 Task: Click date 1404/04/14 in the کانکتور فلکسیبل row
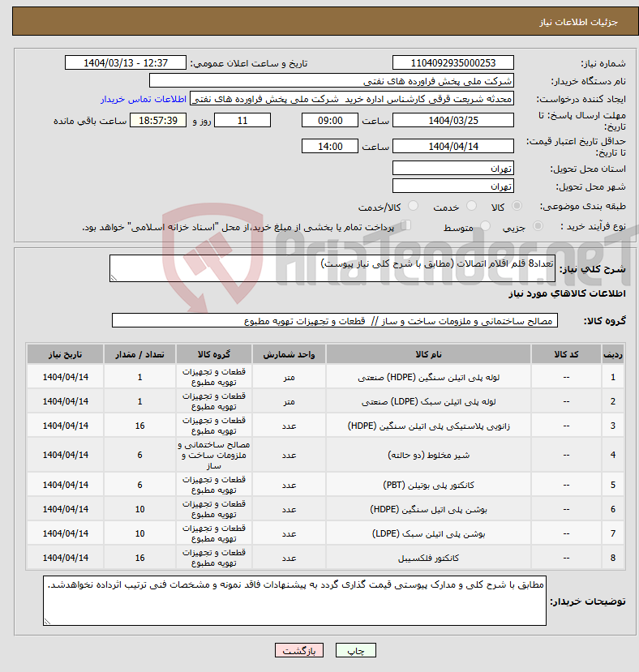pyautogui.click(x=65, y=558)
